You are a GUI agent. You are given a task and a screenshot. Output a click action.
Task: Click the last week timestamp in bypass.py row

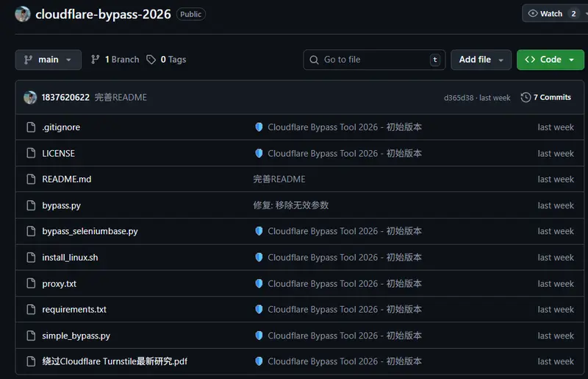coord(556,205)
